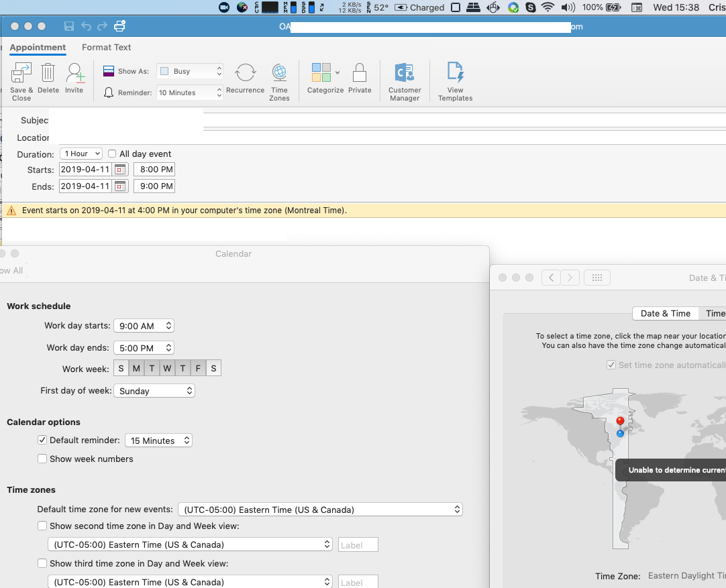726x588 pixels.
Task: Click the show-all grid button in Date & Time window
Action: click(597, 277)
